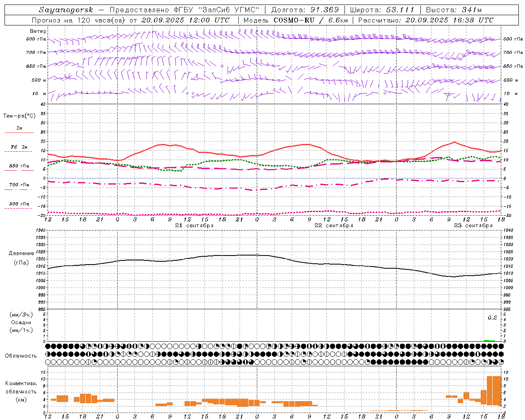Viewport: 525px width, 420px height.
Task: Click the 23 сентября date label
Action: point(473,226)
